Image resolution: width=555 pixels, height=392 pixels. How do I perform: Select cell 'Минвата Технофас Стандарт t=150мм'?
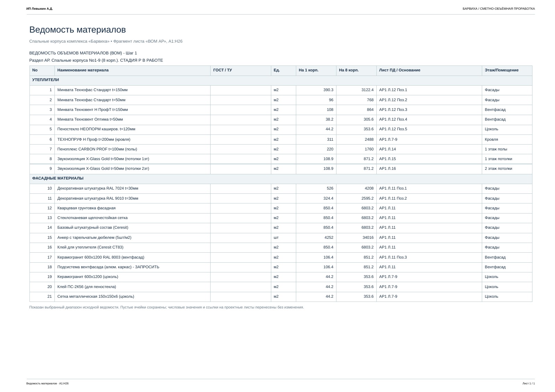pyautogui.click(x=132, y=90)
